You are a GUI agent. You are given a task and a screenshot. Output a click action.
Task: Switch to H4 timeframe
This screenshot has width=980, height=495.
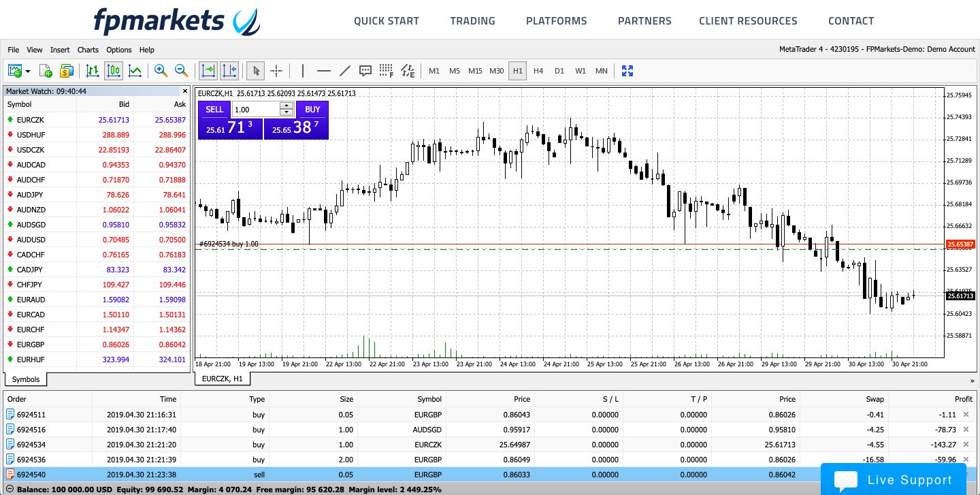[x=538, y=71]
